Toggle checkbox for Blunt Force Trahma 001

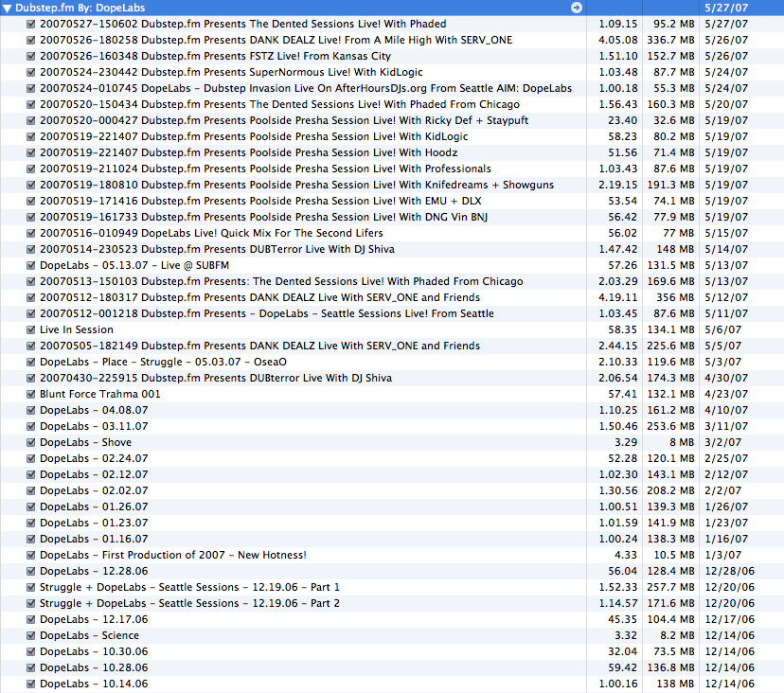30,394
